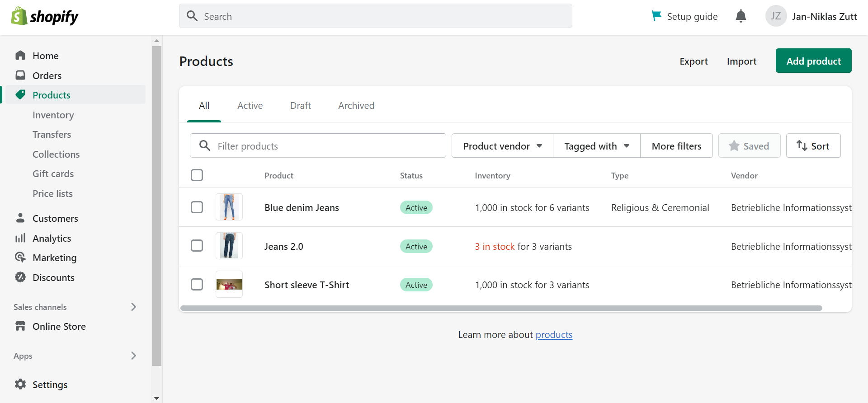Click the Add product button

click(x=814, y=61)
